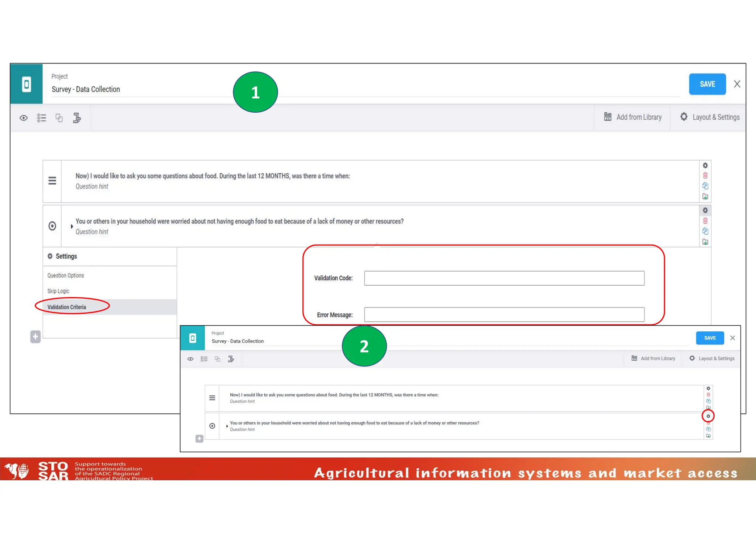Open Add from Library panel

coord(633,117)
